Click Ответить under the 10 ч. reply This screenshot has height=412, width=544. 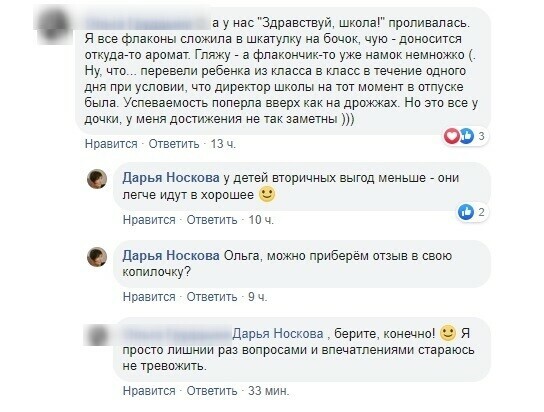[212, 220]
